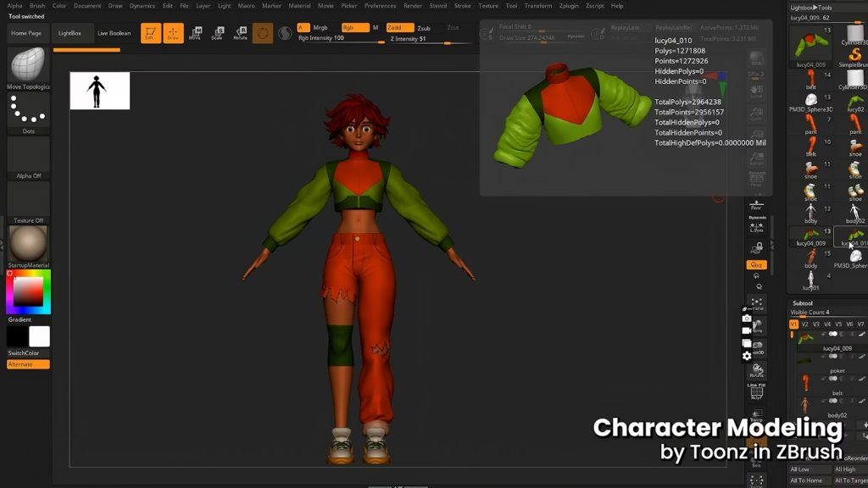Activate the Edit tool icon
868x488 pixels.
coord(153,34)
